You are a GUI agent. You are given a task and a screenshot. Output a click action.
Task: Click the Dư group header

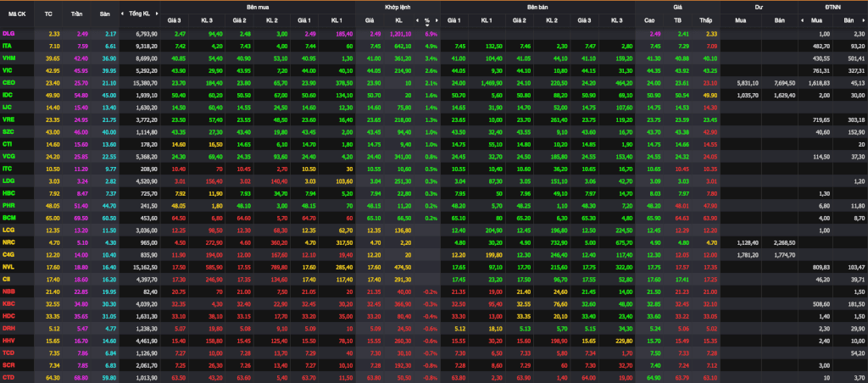coord(759,6)
